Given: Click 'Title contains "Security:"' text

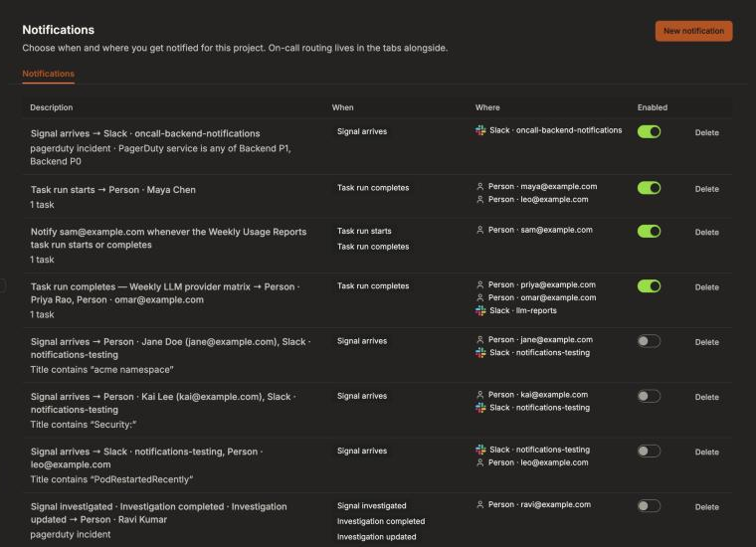Looking at the screenshot, I should 84,425.
